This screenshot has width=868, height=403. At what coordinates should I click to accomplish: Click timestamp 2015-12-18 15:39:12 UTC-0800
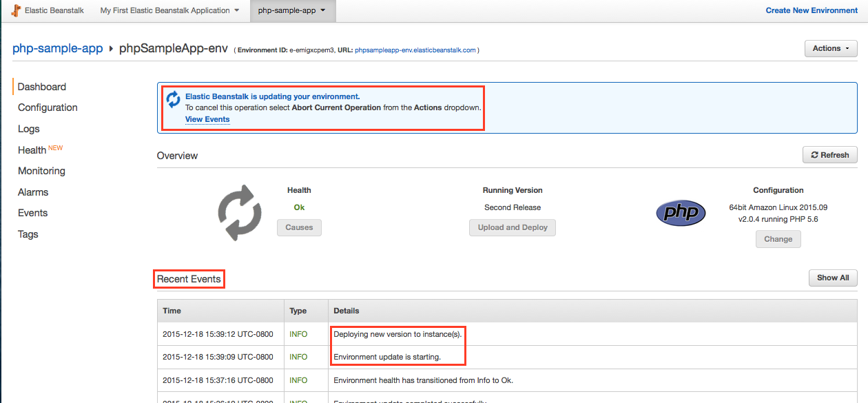[218, 334]
